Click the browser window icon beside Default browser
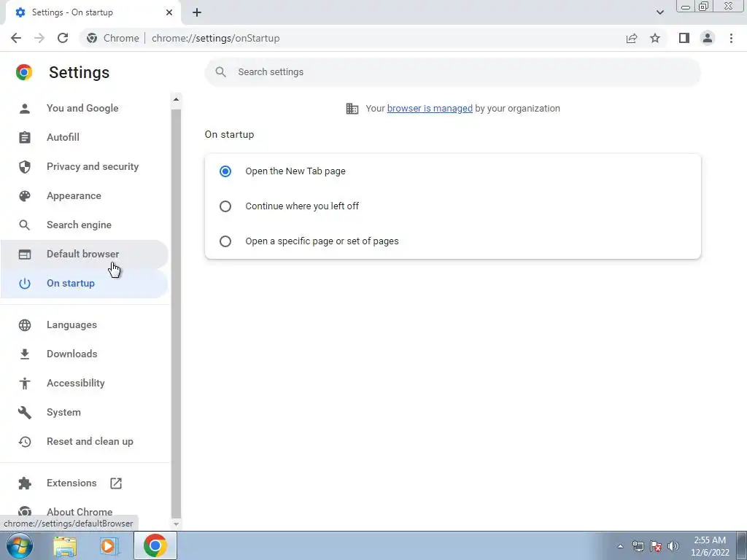This screenshot has height=560, width=747. tap(25, 254)
